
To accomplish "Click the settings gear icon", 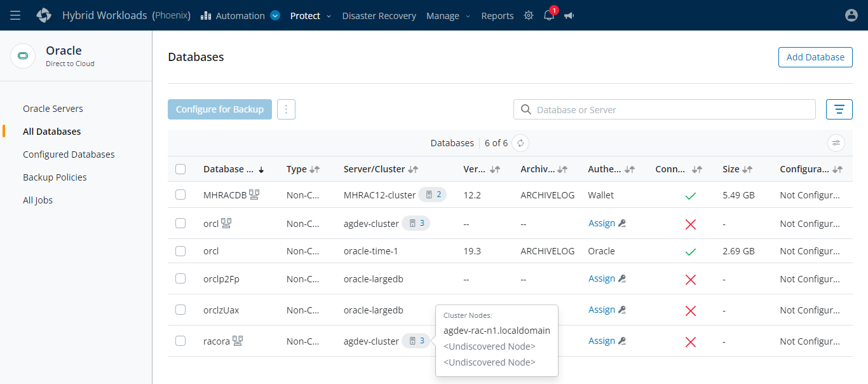I will 529,15.
